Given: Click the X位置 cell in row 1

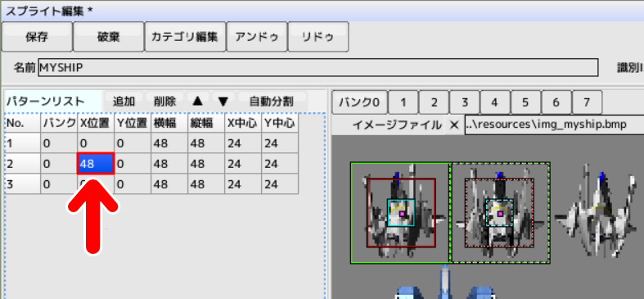Looking at the screenshot, I should [96, 143].
